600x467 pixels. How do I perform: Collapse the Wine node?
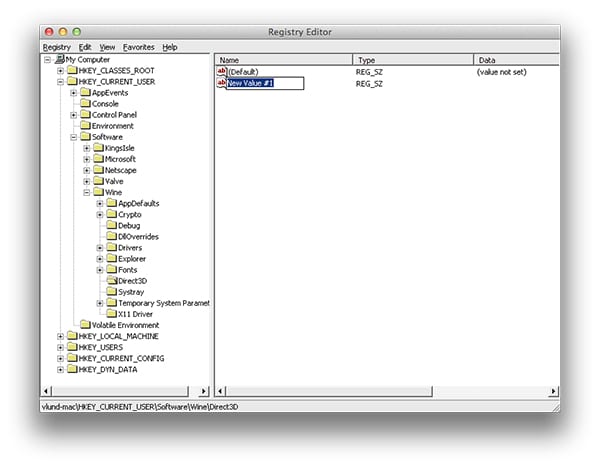(86, 193)
